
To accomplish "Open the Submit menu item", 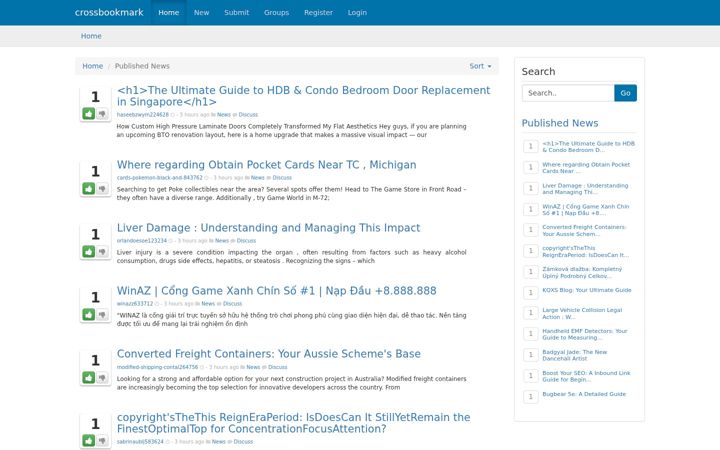I will [236, 12].
